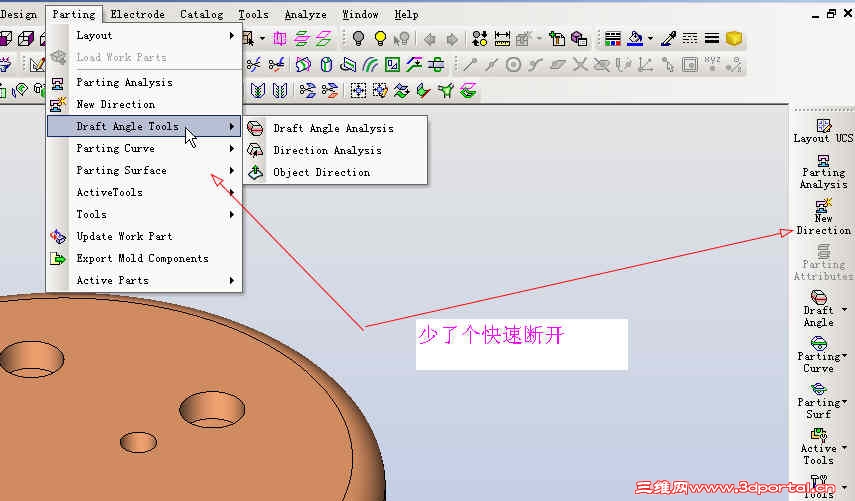Click the green swept arcs icon
This screenshot has width=855, height=501.
pos(370,65)
